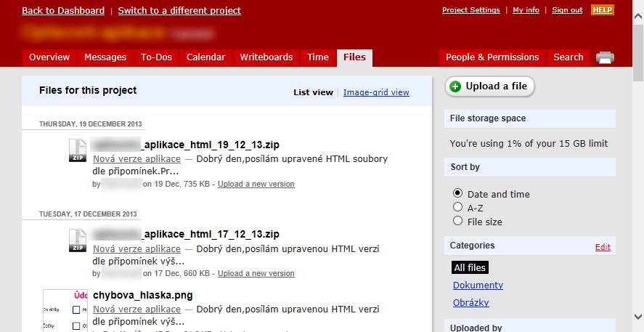
Task: Click the vertical scrollbar thumb
Action: pos(638,52)
